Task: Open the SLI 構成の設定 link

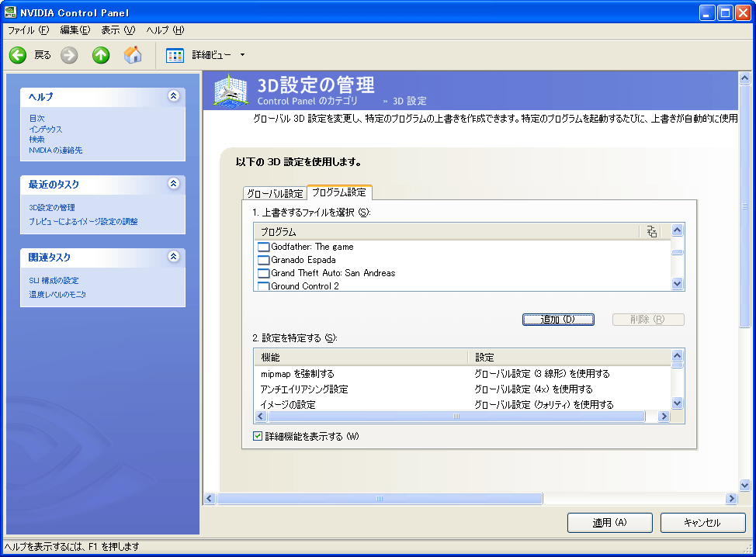Action: (x=54, y=281)
